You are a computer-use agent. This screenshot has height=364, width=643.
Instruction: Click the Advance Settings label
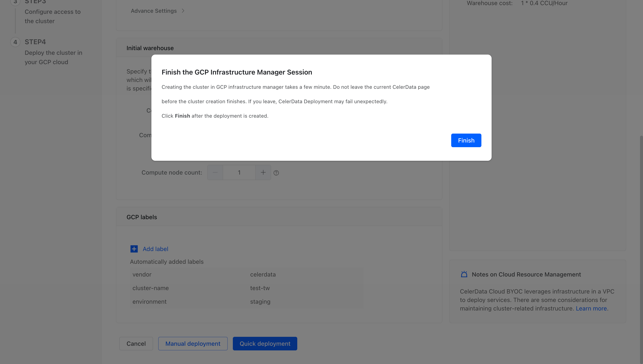pyautogui.click(x=154, y=11)
